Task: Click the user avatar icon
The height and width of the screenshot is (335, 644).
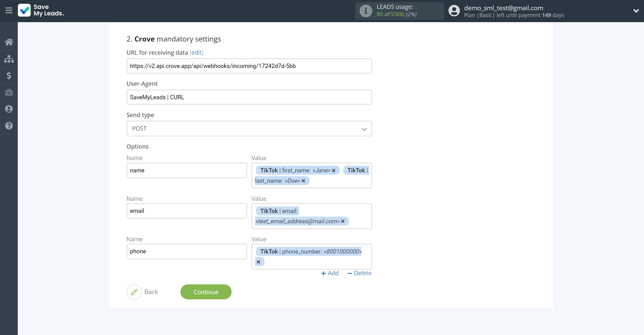Action: (x=454, y=11)
